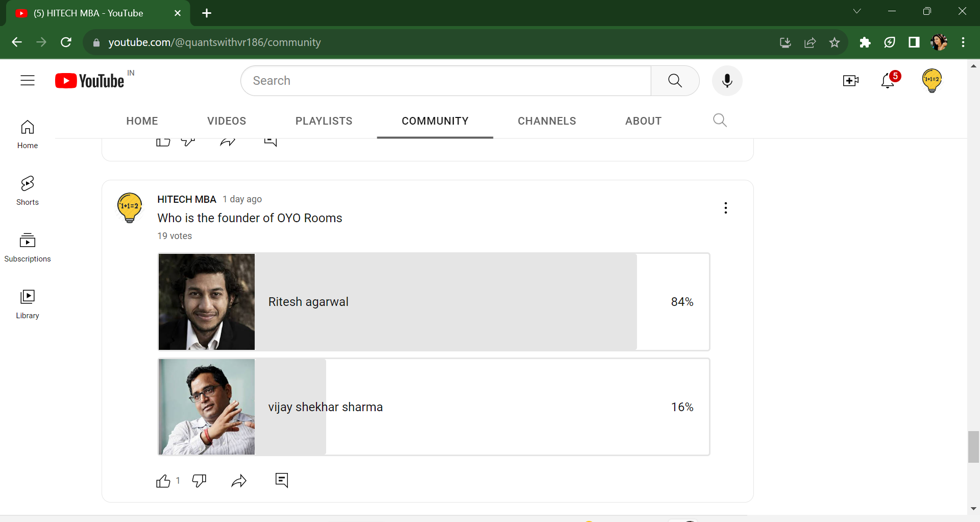Bookmark this page with the star
Image resolution: width=980 pixels, height=522 pixels.
[x=835, y=42]
